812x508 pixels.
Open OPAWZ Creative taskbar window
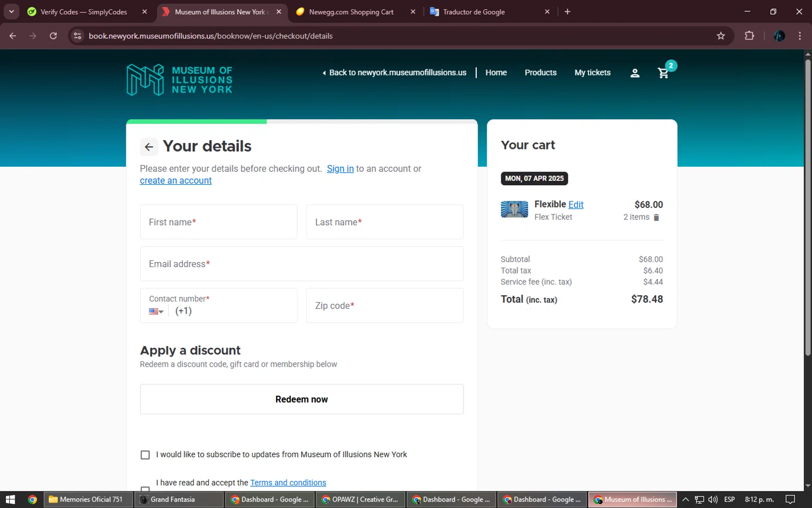(x=361, y=499)
